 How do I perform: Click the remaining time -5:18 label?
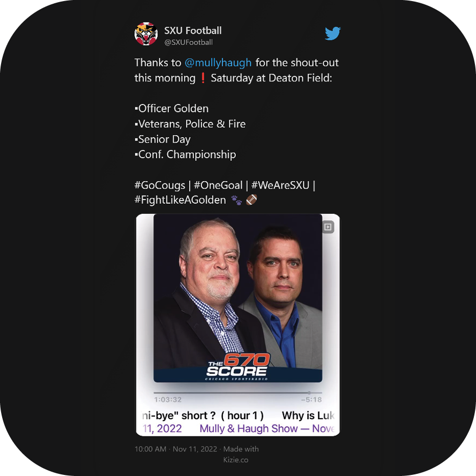point(311,399)
